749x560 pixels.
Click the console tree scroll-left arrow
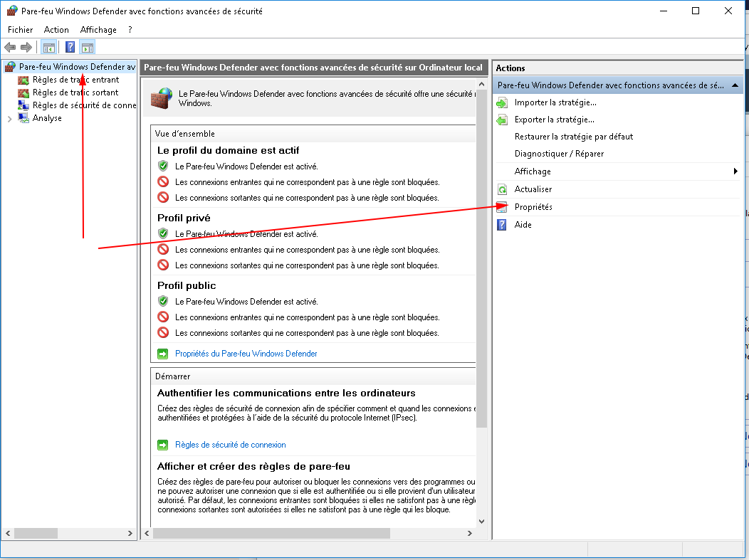(x=8, y=533)
